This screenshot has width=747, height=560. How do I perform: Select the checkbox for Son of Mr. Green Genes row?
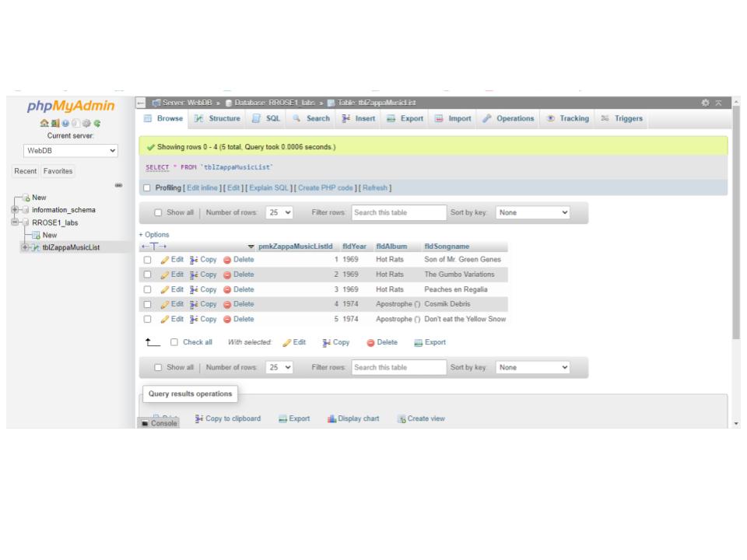pos(147,259)
